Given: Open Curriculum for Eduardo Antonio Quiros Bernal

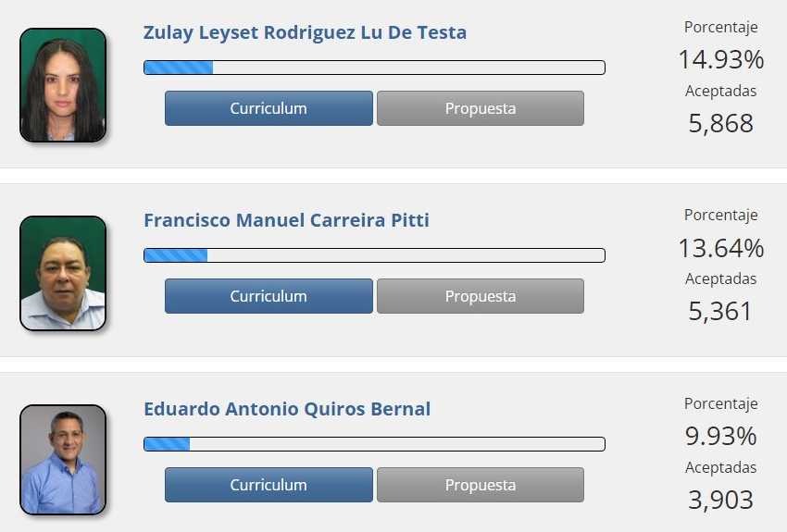Looking at the screenshot, I should pyautogui.click(x=269, y=485).
